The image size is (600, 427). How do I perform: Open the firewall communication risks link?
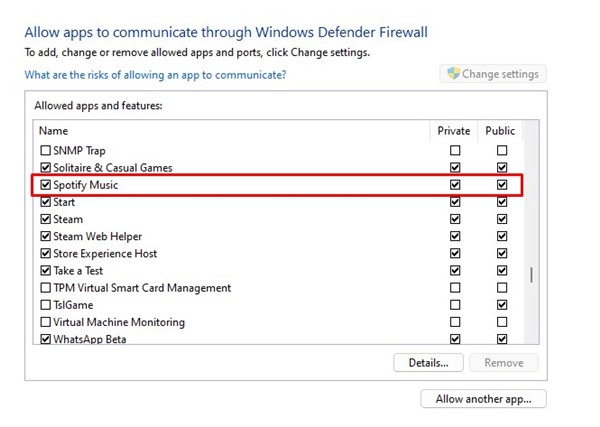[x=155, y=75]
